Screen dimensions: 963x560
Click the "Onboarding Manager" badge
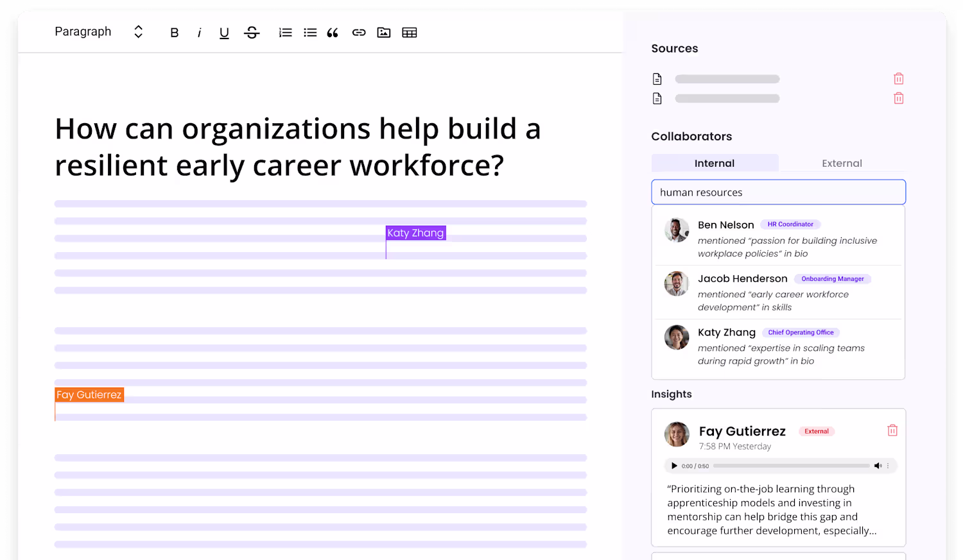click(x=833, y=279)
